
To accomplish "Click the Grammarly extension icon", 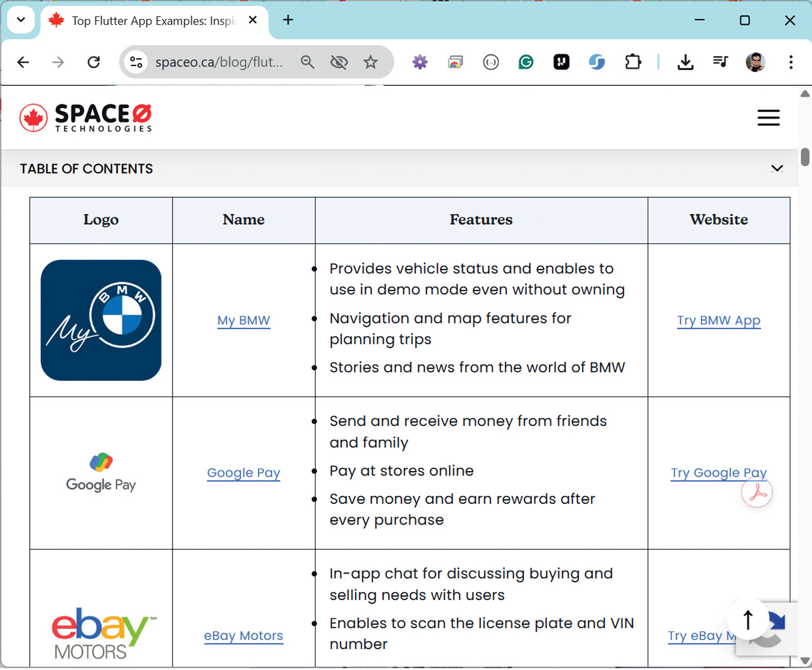I will pyautogui.click(x=526, y=62).
